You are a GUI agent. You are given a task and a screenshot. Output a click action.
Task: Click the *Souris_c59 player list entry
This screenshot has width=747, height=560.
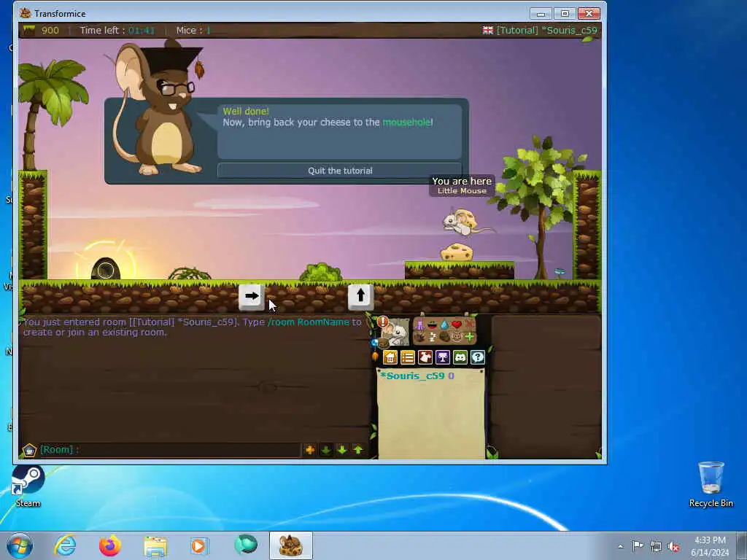click(x=417, y=376)
